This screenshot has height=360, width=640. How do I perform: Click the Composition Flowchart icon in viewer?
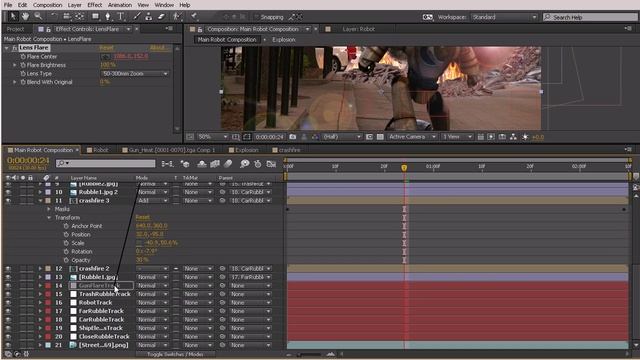click(513, 137)
